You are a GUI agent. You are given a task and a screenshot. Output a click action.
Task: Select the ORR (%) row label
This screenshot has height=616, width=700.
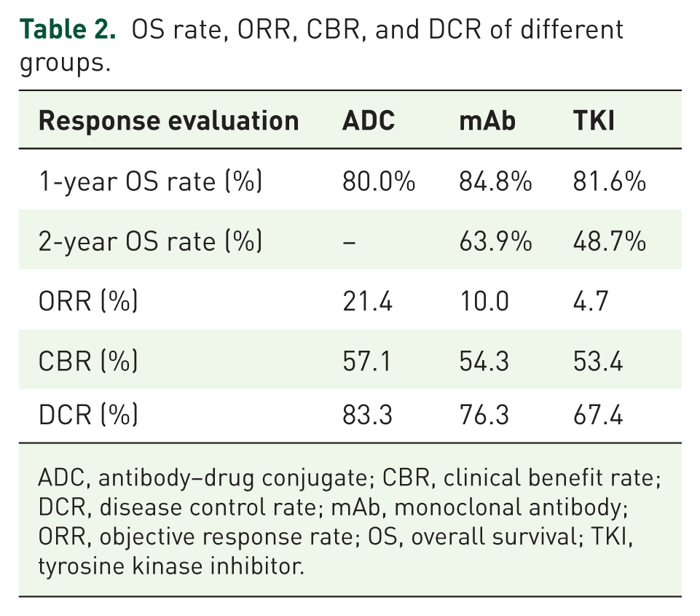88,301
